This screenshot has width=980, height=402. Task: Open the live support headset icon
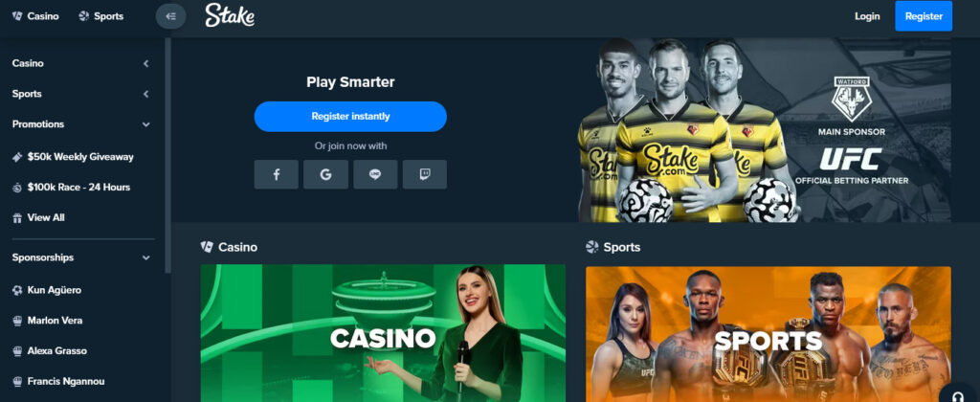point(959,396)
